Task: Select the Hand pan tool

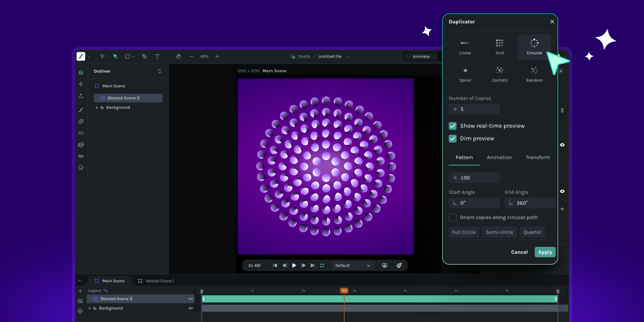Action: 178,57
